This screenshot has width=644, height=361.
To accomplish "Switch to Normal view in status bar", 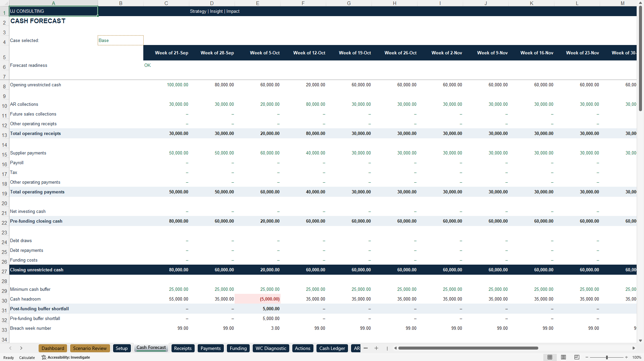I will click(550, 357).
